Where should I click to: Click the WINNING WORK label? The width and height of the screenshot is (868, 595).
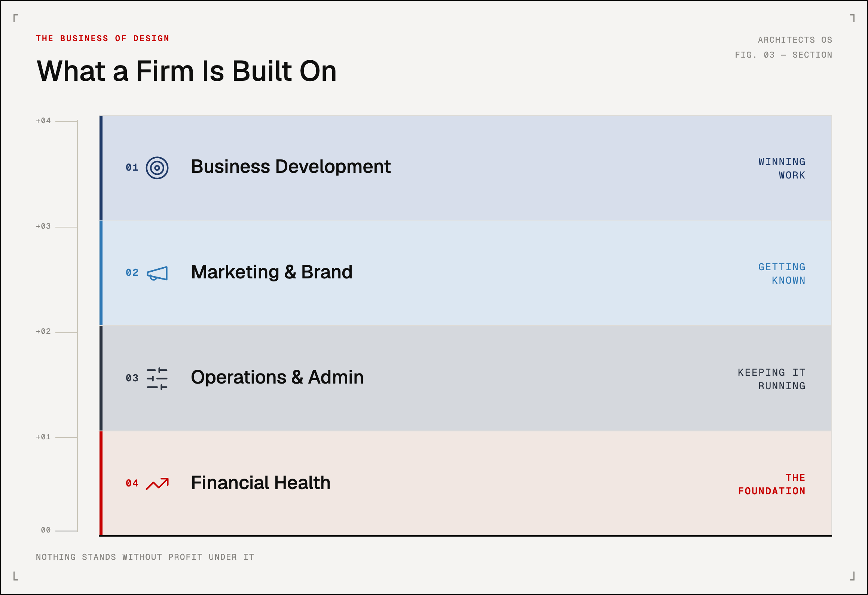(782, 168)
